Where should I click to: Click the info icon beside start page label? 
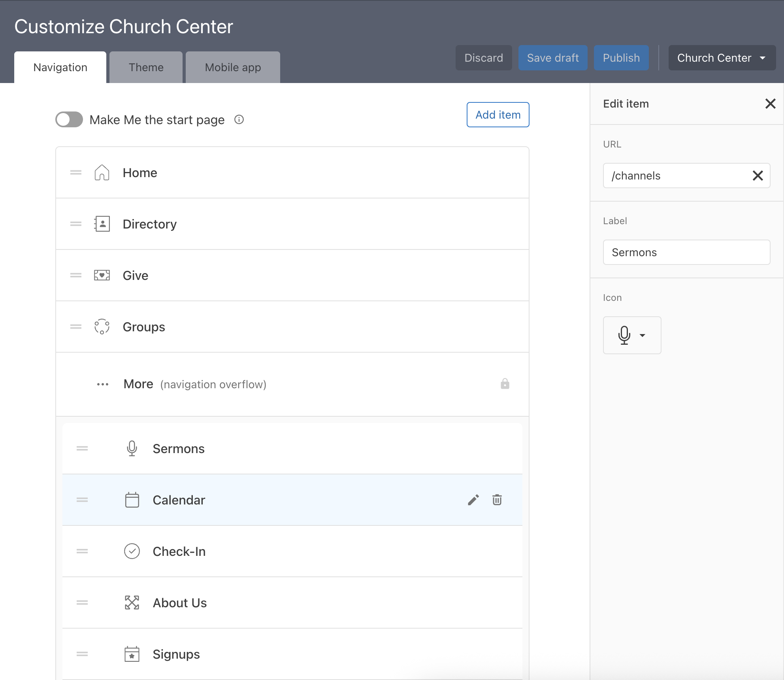(239, 119)
